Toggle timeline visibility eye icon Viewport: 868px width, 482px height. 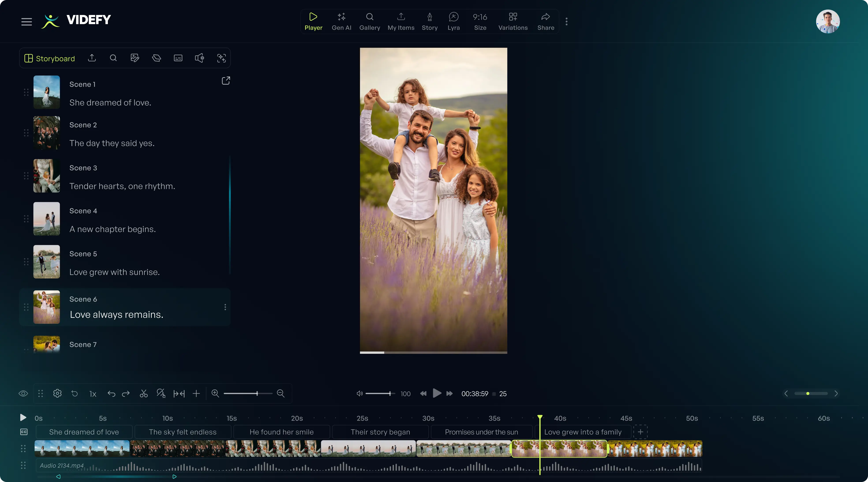[23, 394]
